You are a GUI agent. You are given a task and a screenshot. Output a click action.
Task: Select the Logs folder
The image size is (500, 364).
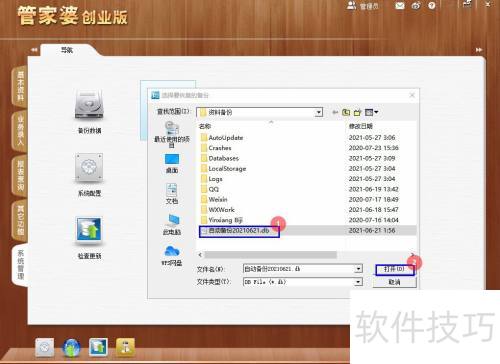click(212, 179)
